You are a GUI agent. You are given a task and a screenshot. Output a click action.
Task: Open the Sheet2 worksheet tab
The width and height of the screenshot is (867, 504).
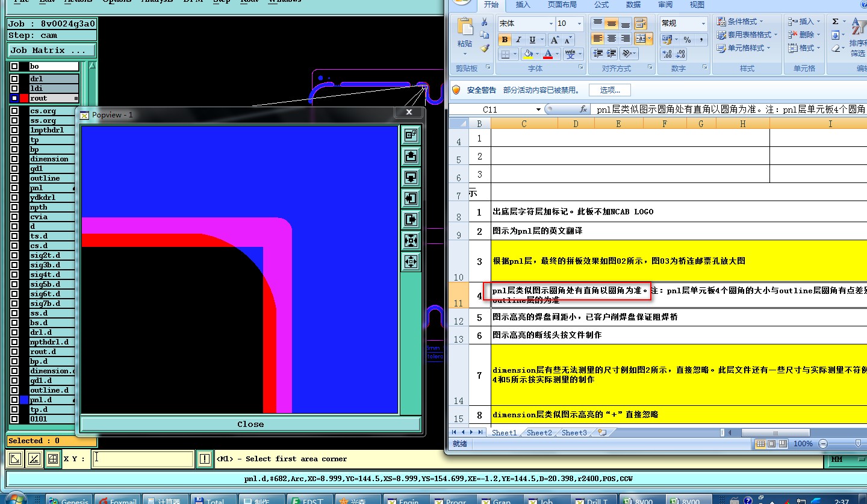point(539,432)
